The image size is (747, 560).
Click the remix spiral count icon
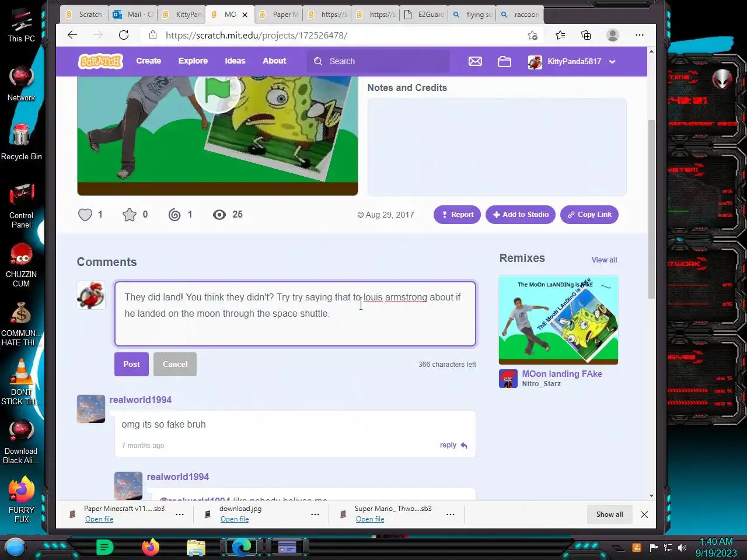pos(174,215)
